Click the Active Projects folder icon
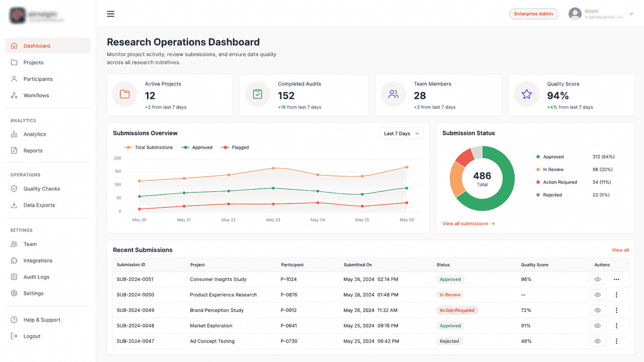The width and height of the screenshot is (644, 362). click(125, 94)
